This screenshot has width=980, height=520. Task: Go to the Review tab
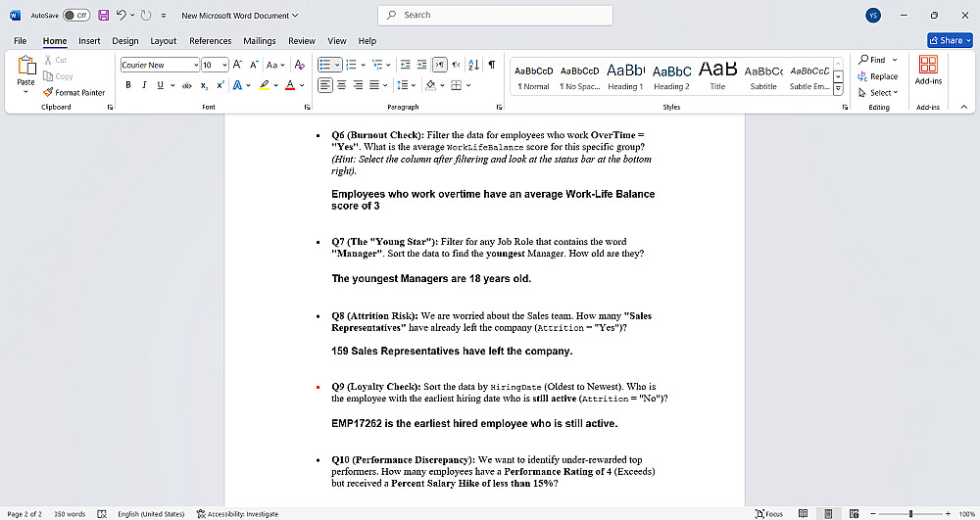point(301,40)
